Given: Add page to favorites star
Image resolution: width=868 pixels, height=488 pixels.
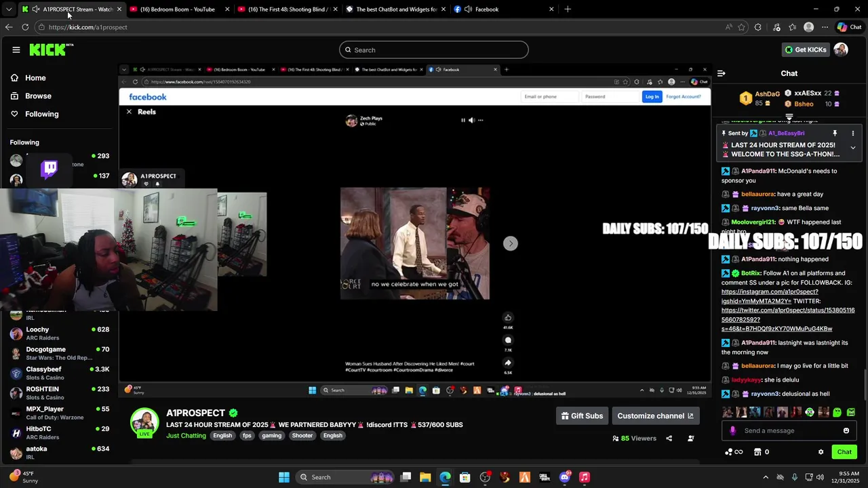Looking at the screenshot, I should coord(741,27).
